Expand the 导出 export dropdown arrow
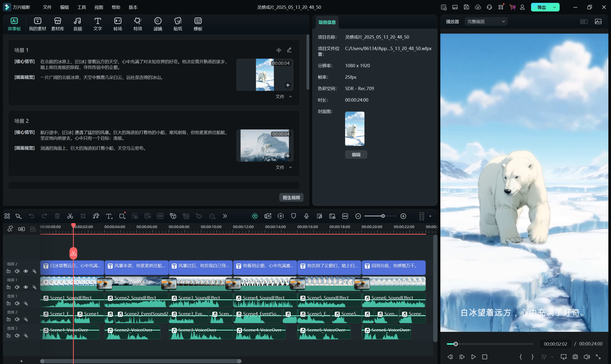Screen dimensions: 611x364 pyautogui.click(x=554, y=7)
